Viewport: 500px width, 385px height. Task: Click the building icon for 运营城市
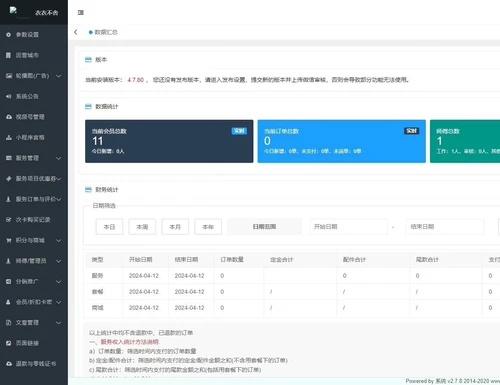point(8,55)
